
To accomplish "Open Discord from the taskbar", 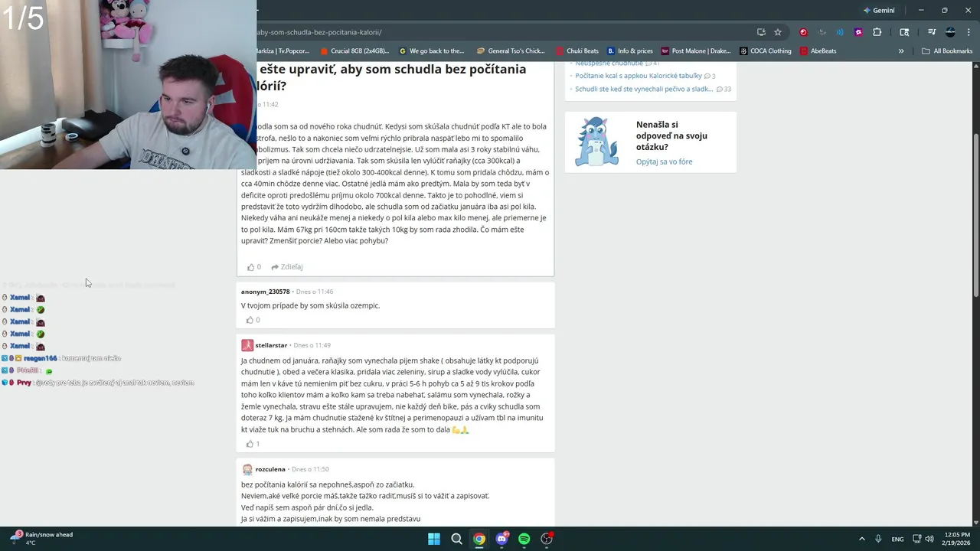I will click(x=501, y=539).
